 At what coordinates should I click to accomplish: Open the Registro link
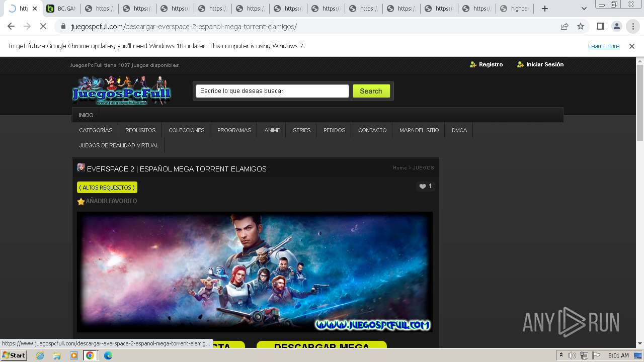tap(491, 64)
